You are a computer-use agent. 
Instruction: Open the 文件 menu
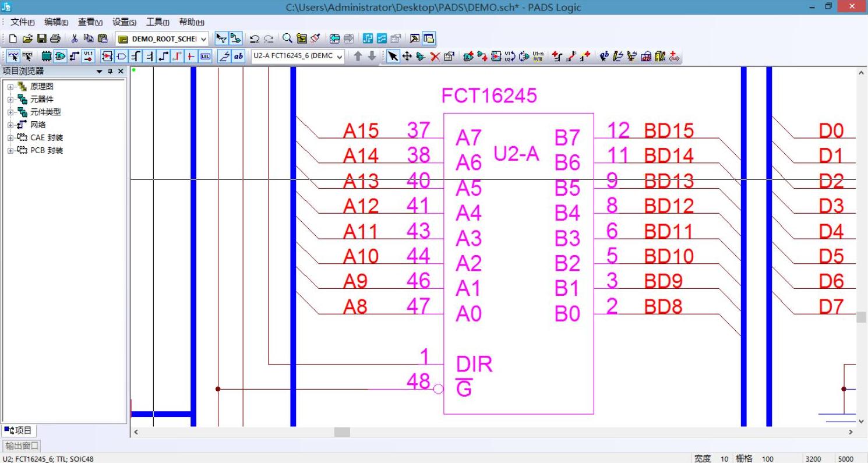click(x=23, y=22)
